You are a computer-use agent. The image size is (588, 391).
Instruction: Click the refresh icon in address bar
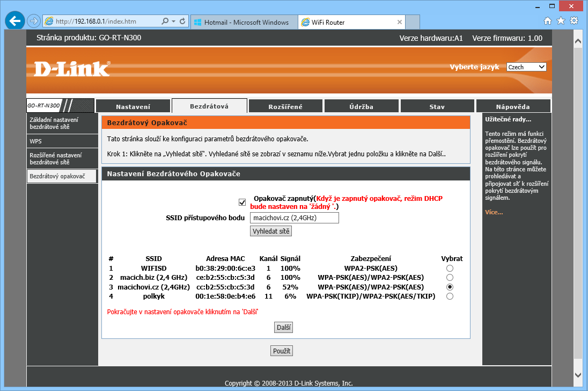pyautogui.click(x=182, y=21)
